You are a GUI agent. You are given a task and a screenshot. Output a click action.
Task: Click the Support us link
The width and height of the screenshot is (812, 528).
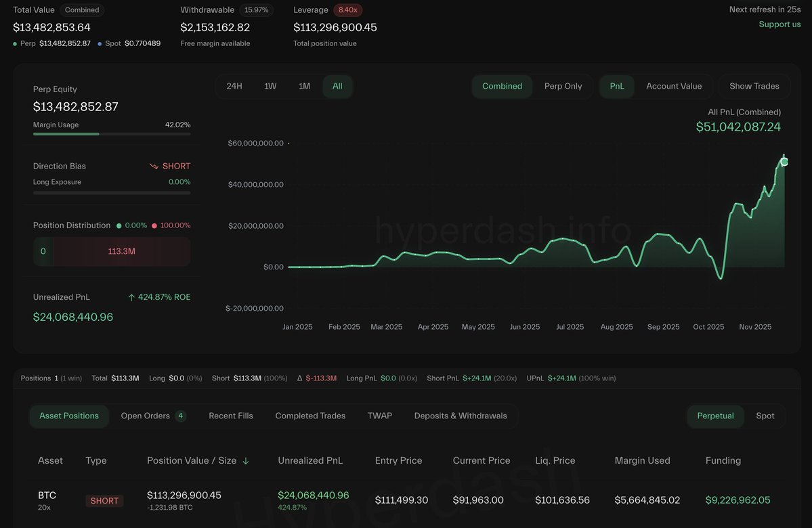779,24
